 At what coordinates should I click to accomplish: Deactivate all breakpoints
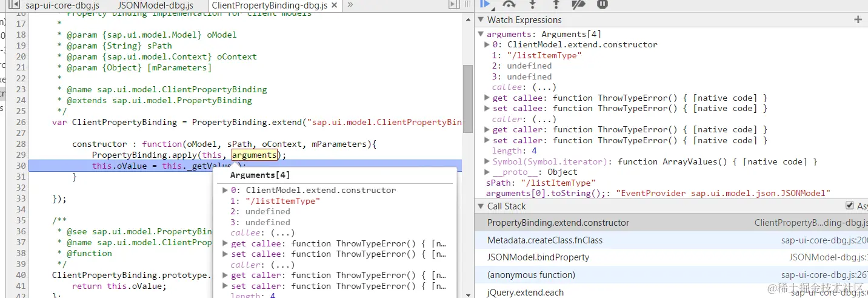click(579, 4)
